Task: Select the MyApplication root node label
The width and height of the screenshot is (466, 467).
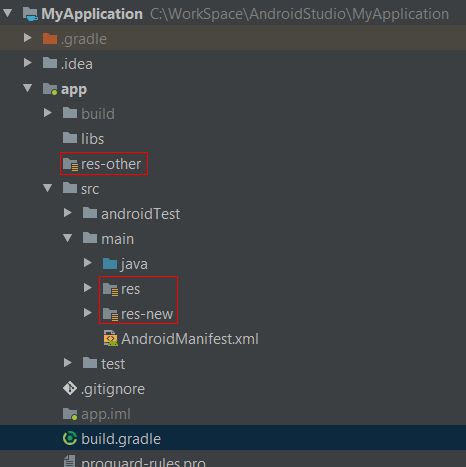Action: [92, 14]
